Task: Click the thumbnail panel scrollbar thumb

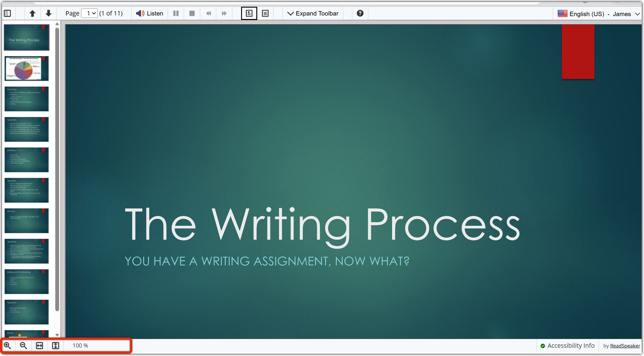Action: 57,169
